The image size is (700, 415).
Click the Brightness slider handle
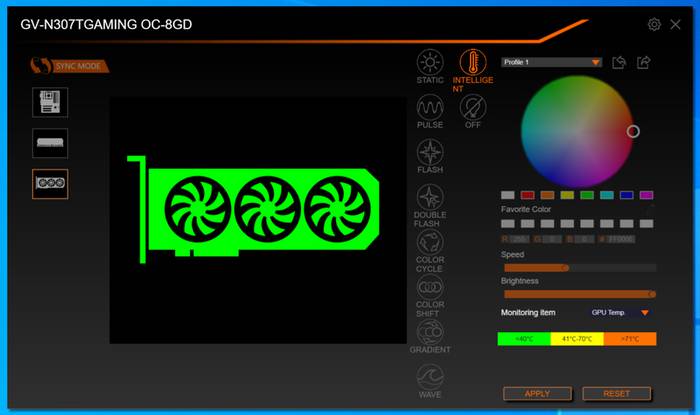(652, 294)
